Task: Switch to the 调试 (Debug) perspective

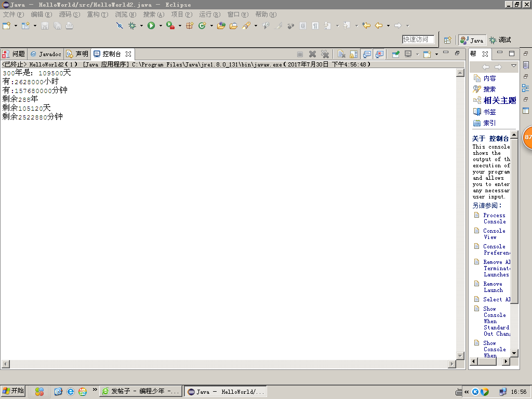Action: [500, 40]
